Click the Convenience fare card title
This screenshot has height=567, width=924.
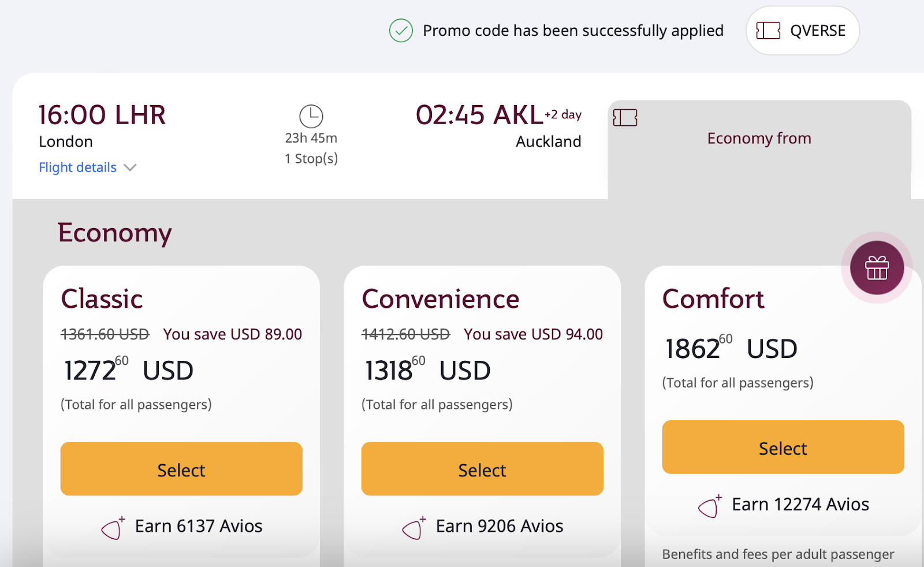click(x=441, y=299)
